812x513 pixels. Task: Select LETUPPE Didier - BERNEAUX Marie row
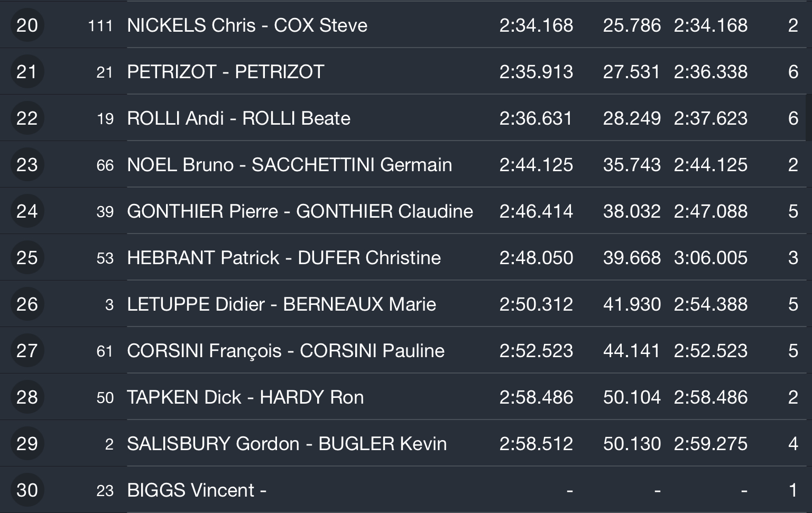click(406, 304)
